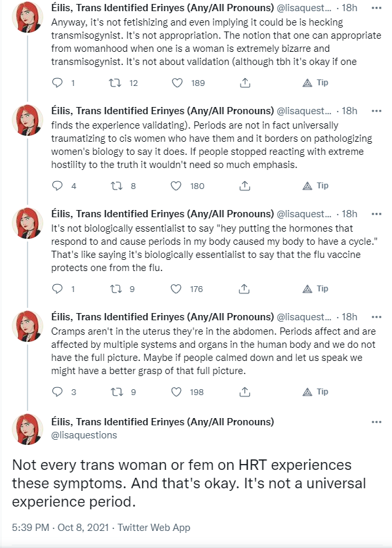Open @lisaquestions profile handle on main tweet
Image resolution: width=392 pixels, height=548 pixels.
pyautogui.click(x=84, y=435)
